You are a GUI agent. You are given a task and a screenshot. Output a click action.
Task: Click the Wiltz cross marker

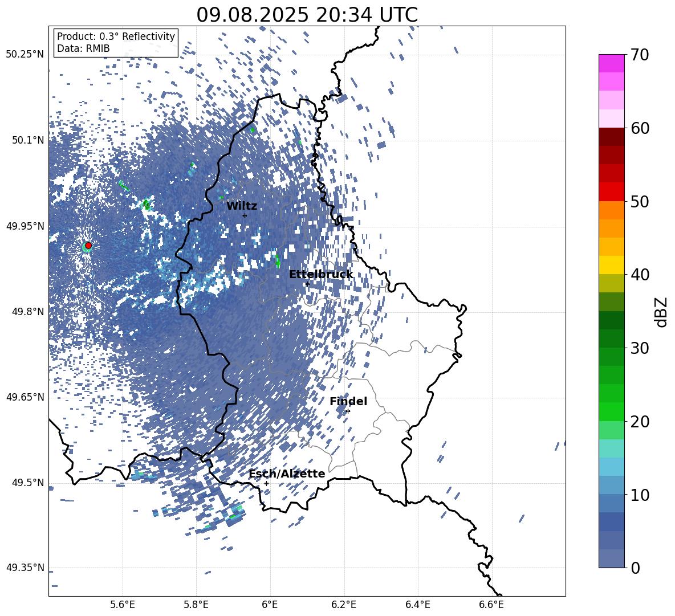(245, 215)
